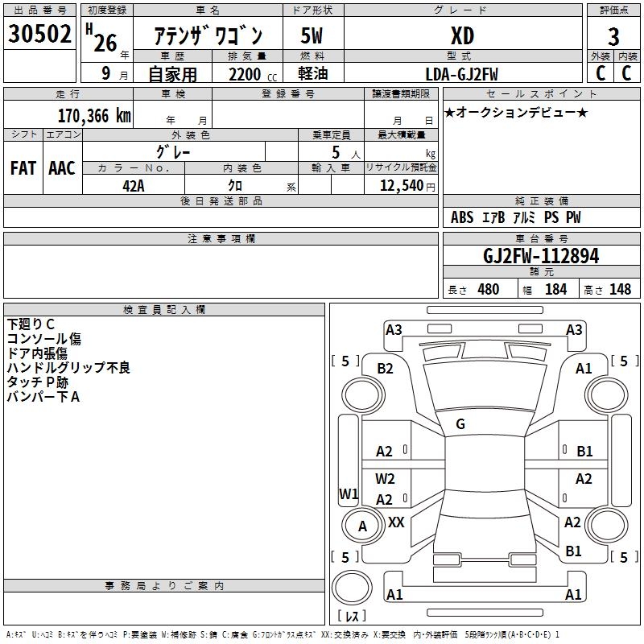Select the color number 42A
Screen dimensions: 644x644
pyautogui.click(x=134, y=185)
